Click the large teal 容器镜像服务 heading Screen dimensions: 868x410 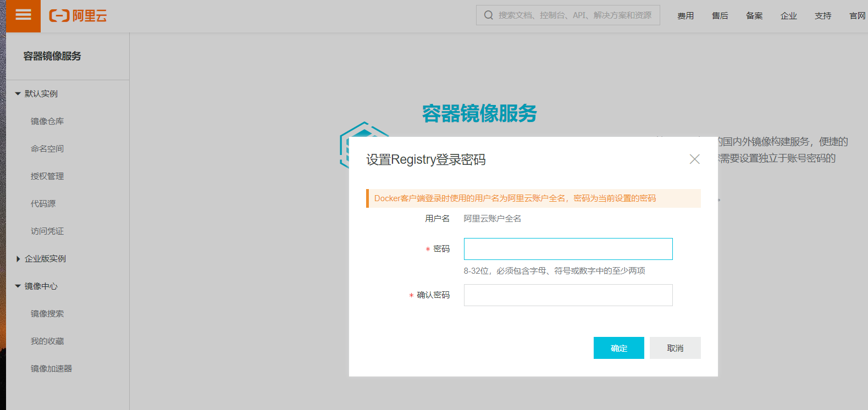479,113
